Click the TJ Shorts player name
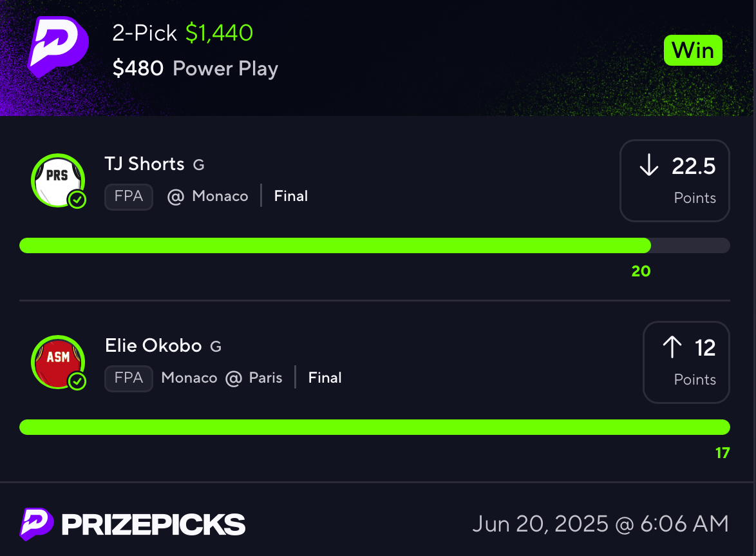 click(x=145, y=164)
